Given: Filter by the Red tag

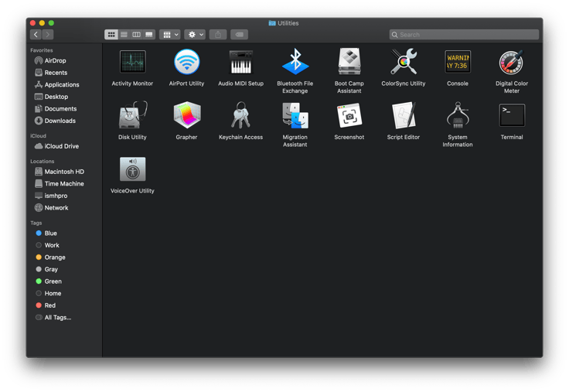Looking at the screenshot, I should [x=46, y=305].
